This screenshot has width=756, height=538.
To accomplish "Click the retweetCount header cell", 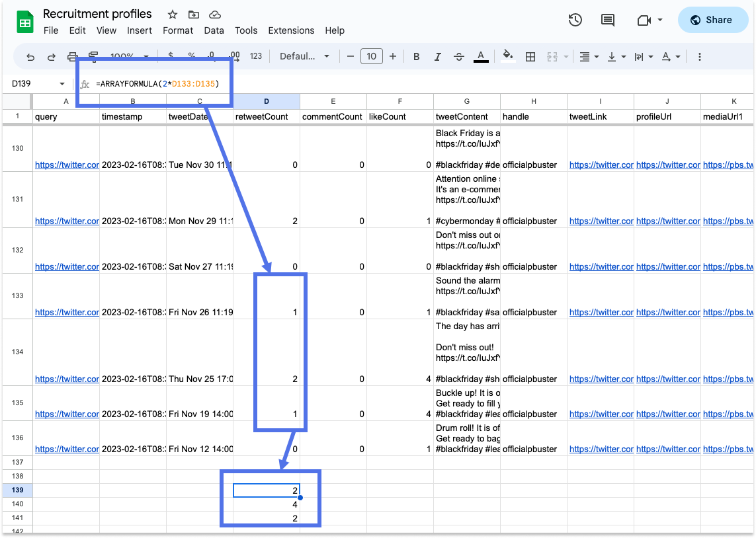I will click(x=266, y=116).
